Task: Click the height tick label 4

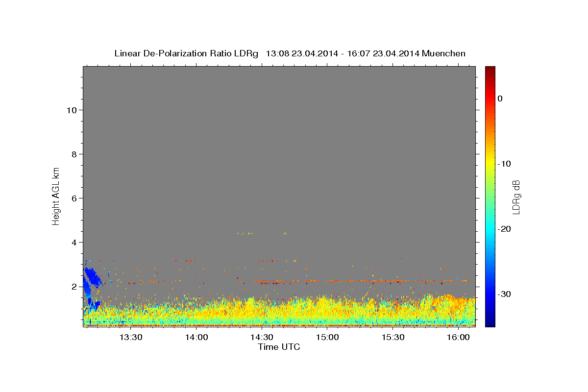Action: [x=73, y=242]
